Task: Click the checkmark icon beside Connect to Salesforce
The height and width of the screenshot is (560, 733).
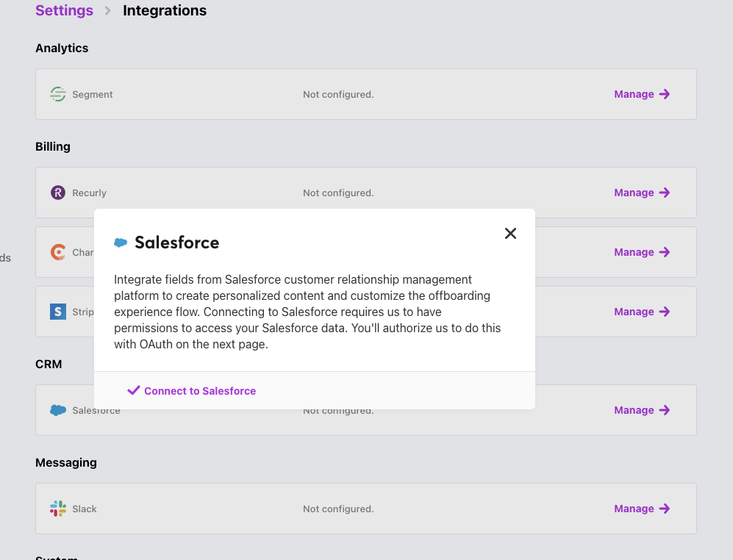Action: 133,390
